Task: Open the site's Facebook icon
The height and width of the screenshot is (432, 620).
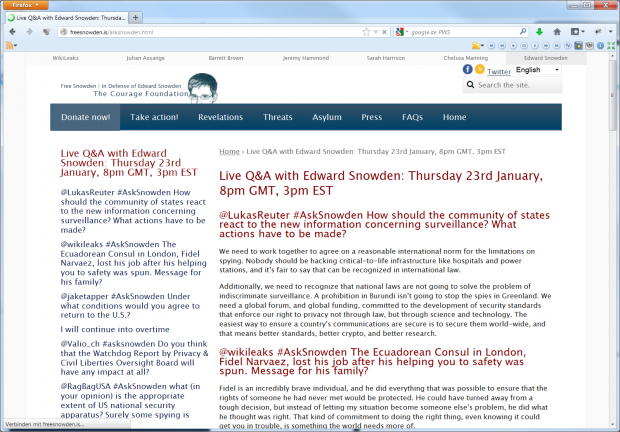Action: coord(467,70)
